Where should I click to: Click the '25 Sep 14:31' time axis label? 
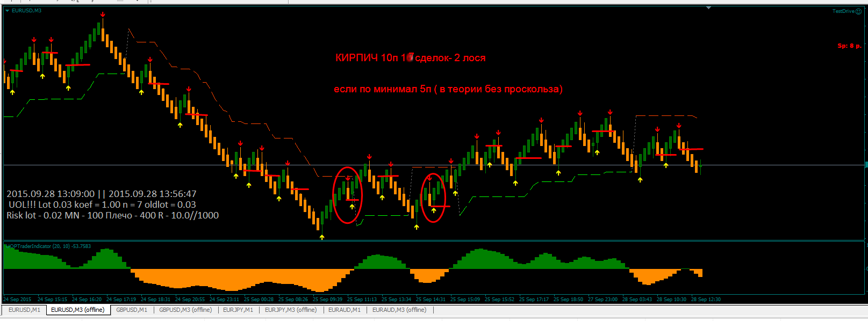coord(431,300)
